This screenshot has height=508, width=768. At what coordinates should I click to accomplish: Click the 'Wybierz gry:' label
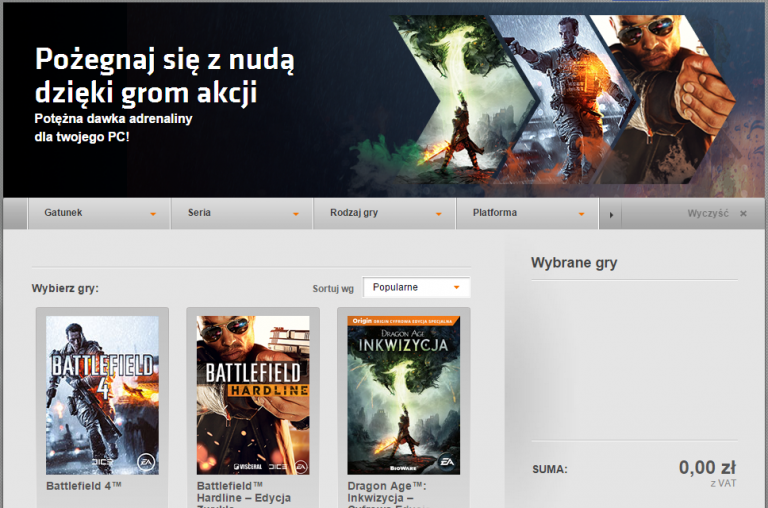click(65, 288)
